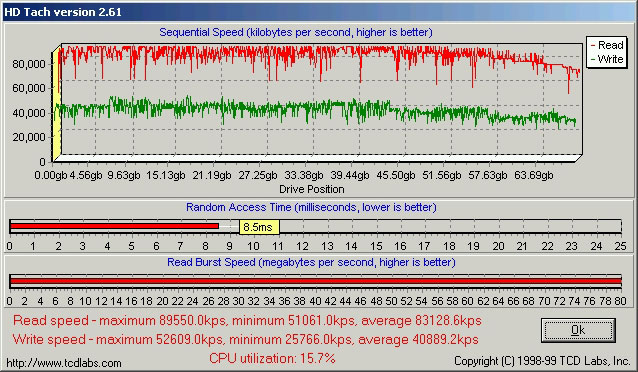Click the red random access time bar
638x372 pixels.
[x=114, y=226]
